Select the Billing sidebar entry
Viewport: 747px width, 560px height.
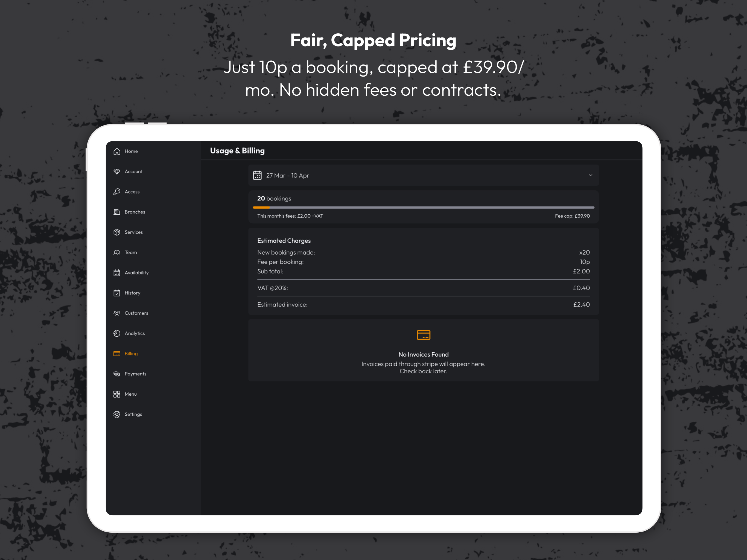[126, 354]
